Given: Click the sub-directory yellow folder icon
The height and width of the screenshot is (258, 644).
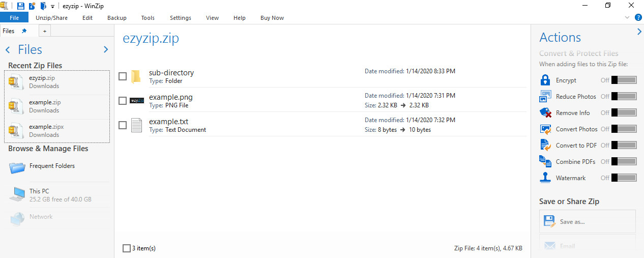Looking at the screenshot, I should 136,76.
